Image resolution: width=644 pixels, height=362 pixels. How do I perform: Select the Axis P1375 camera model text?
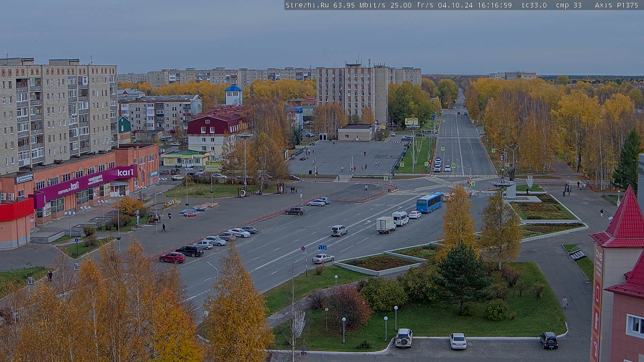click(x=616, y=5)
